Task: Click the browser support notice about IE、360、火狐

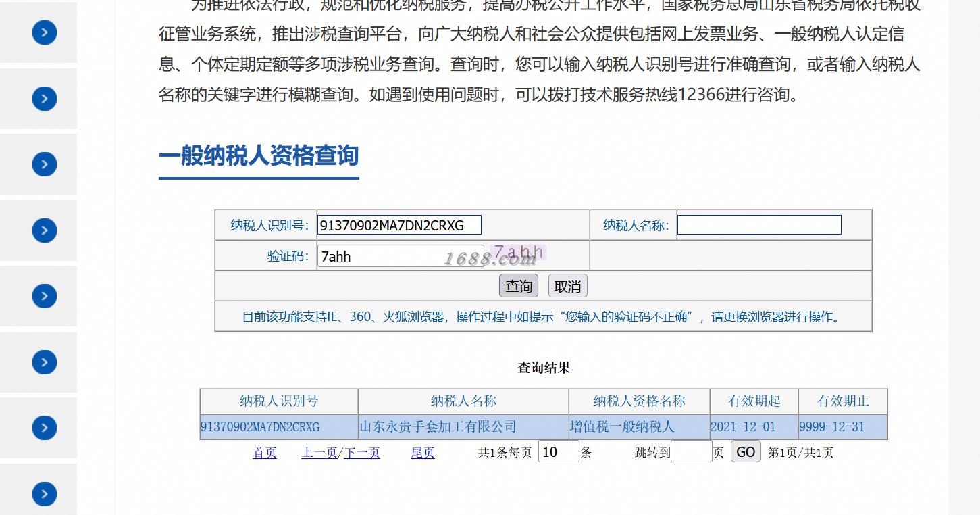Action: pyautogui.click(x=543, y=317)
